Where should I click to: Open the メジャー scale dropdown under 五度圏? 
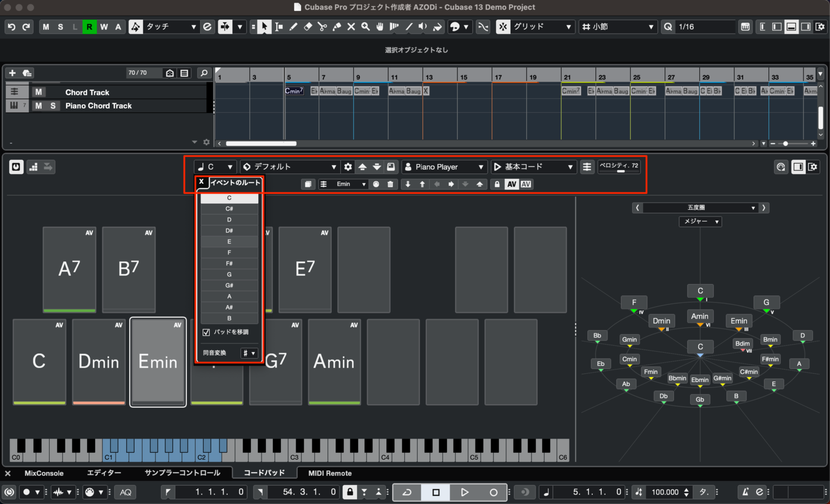pyautogui.click(x=700, y=221)
